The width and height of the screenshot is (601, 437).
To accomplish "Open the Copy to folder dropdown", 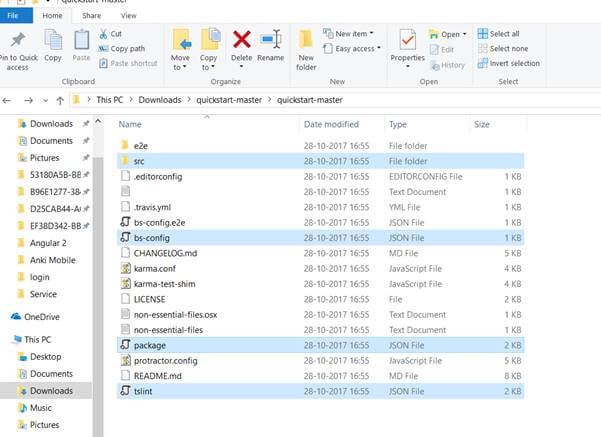I will (209, 49).
